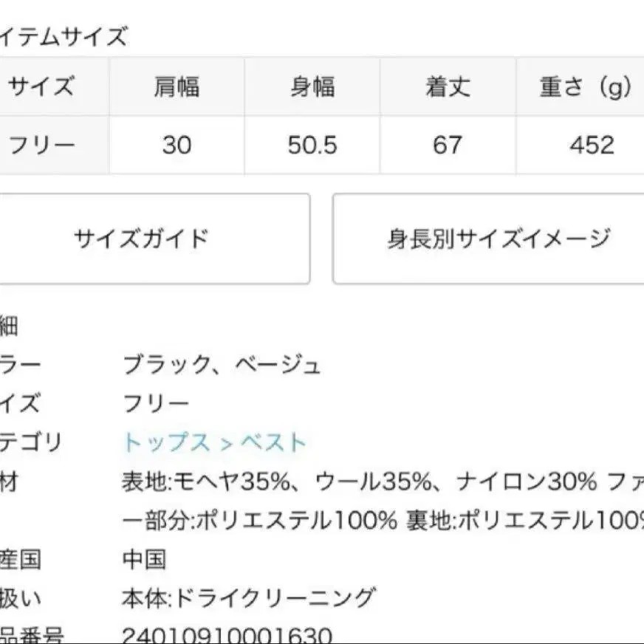Click the shoulder width value 30
This screenshot has height=644, width=644.
177,145
